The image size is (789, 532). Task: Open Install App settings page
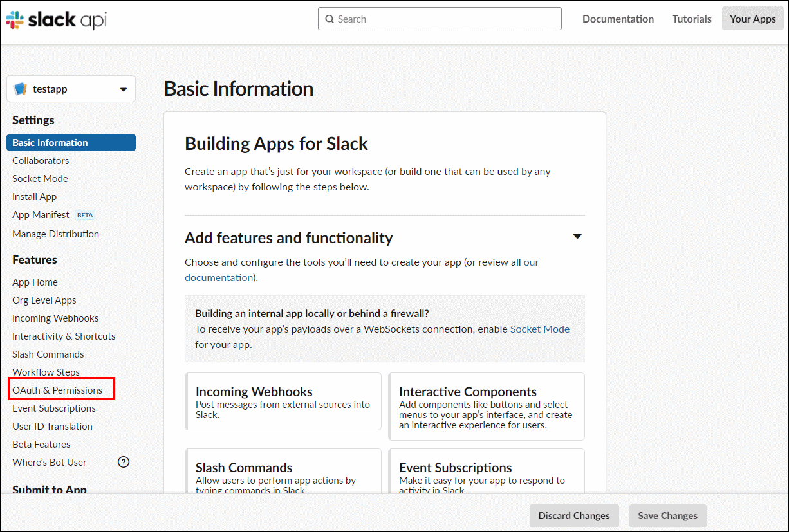(x=34, y=196)
